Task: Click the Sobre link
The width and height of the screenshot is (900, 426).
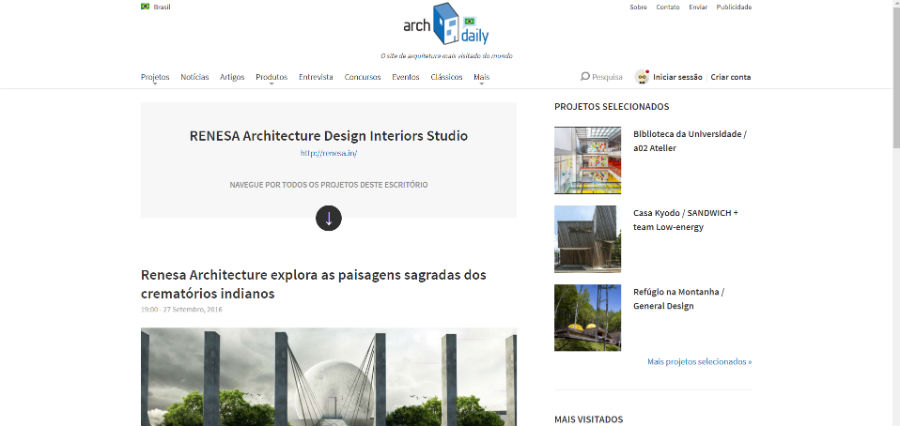Action: pyautogui.click(x=638, y=7)
